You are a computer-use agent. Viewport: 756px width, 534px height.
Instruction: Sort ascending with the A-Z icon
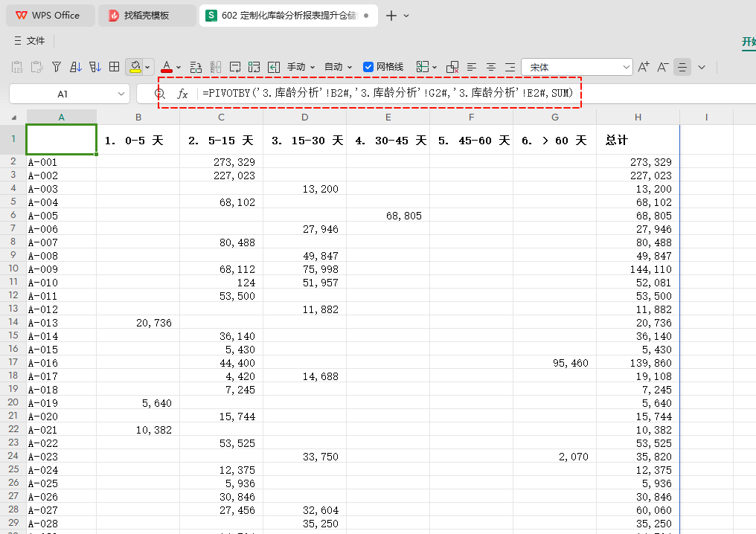tap(76, 67)
